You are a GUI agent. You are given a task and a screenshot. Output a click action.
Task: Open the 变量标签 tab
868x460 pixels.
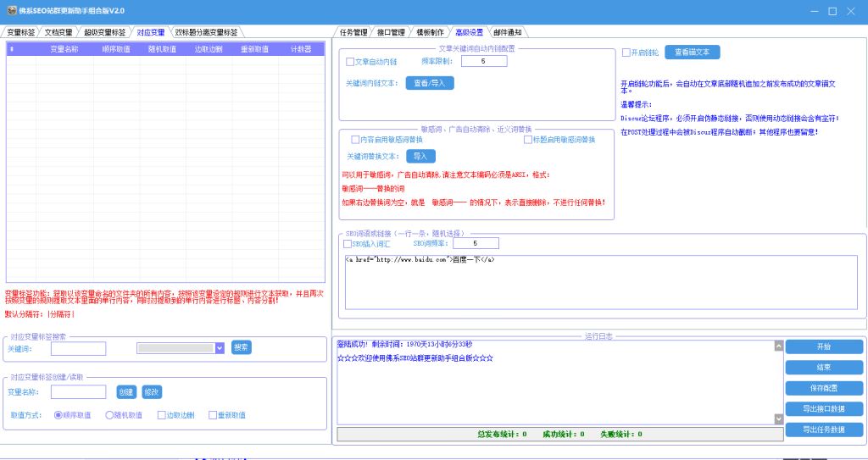pos(20,32)
